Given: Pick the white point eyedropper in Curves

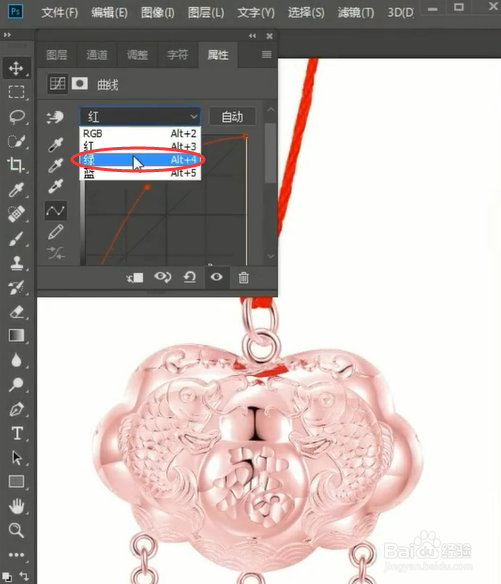Looking at the screenshot, I should 55,186.
